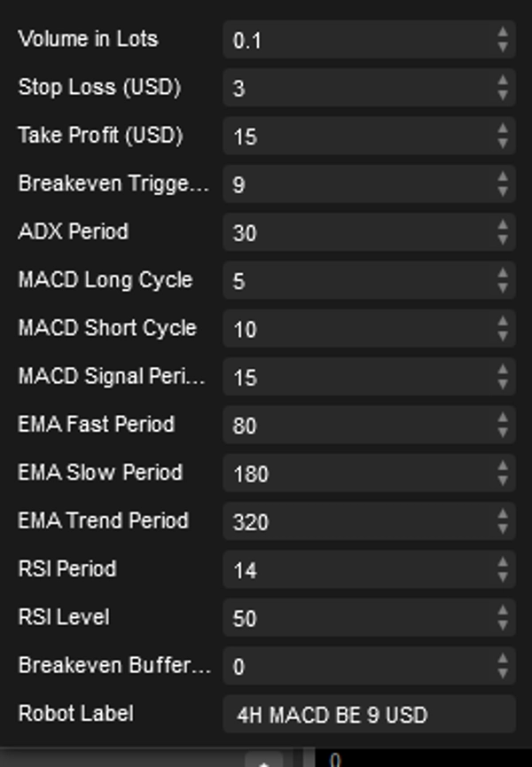
Task: Increment the EMA Trend Period value
Action: tap(501, 513)
